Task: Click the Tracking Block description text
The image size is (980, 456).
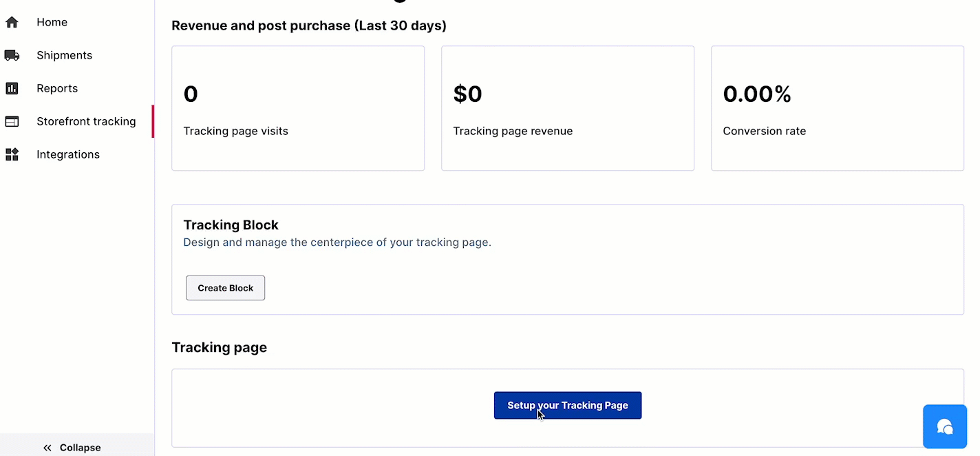Action: click(337, 242)
